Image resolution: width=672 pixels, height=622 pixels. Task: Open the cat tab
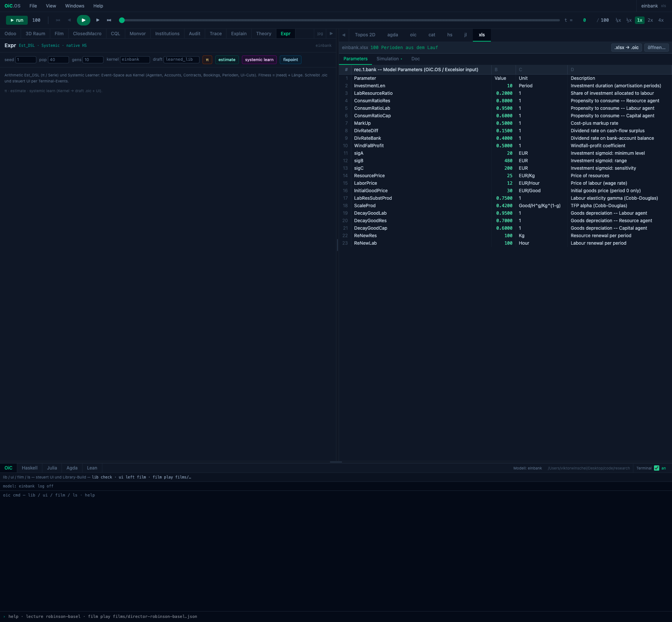tap(432, 35)
